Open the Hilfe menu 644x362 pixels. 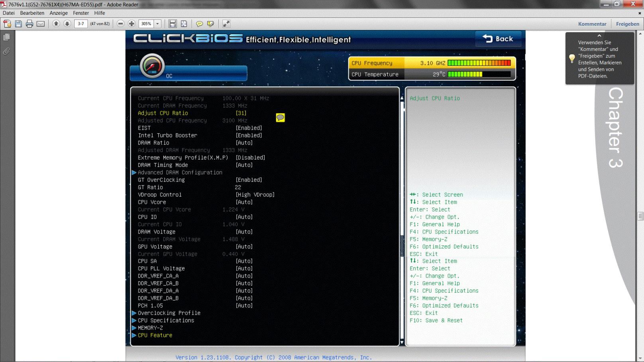(100, 13)
